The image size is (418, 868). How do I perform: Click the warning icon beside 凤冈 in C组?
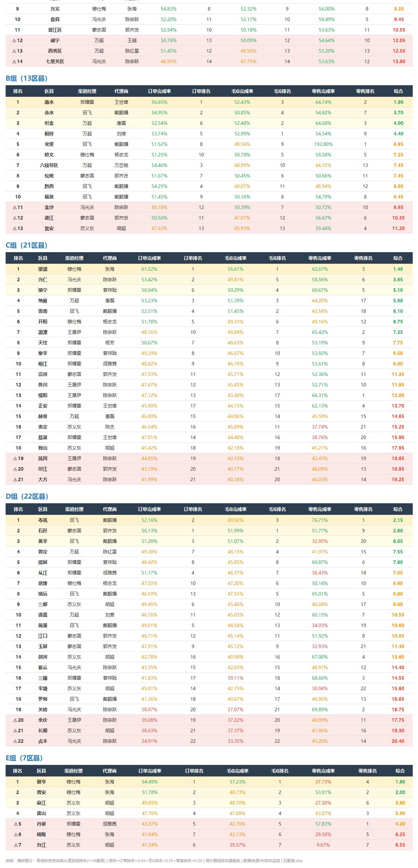pos(15,459)
